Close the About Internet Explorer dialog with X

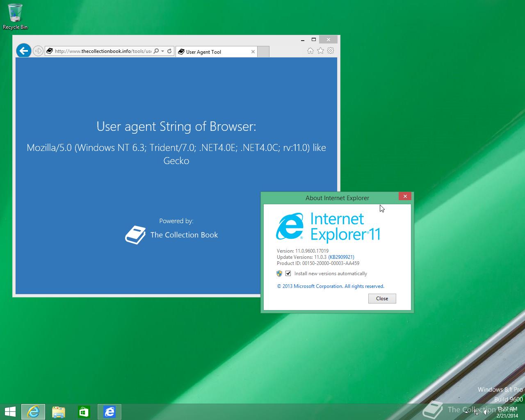(405, 196)
